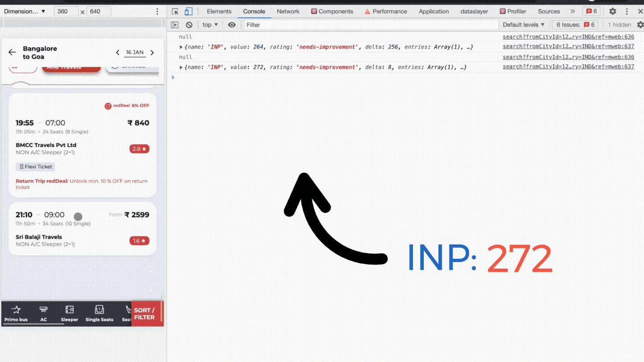
Task: Clear the console with the no-entry icon
Action: [189, 25]
